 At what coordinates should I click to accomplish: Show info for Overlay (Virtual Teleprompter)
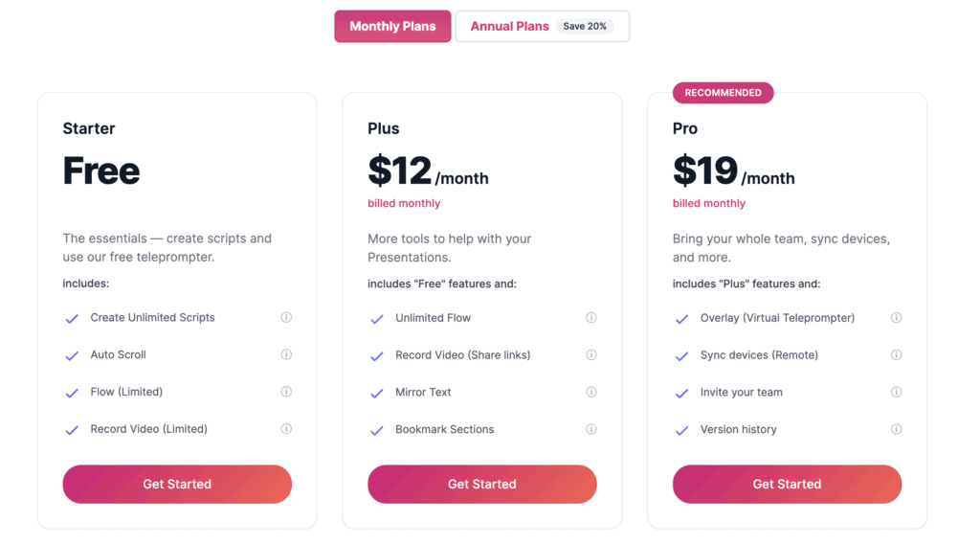[x=896, y=318]
